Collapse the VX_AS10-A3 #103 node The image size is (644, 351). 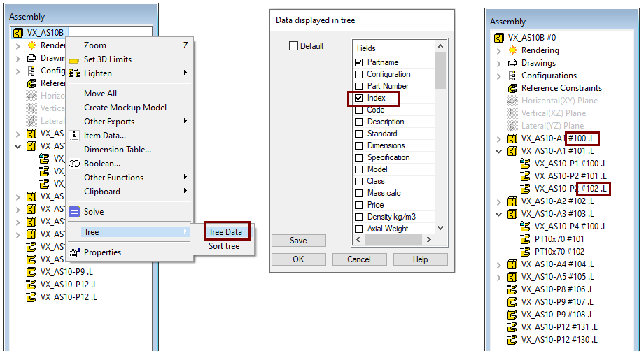click(x=498, y=213)
